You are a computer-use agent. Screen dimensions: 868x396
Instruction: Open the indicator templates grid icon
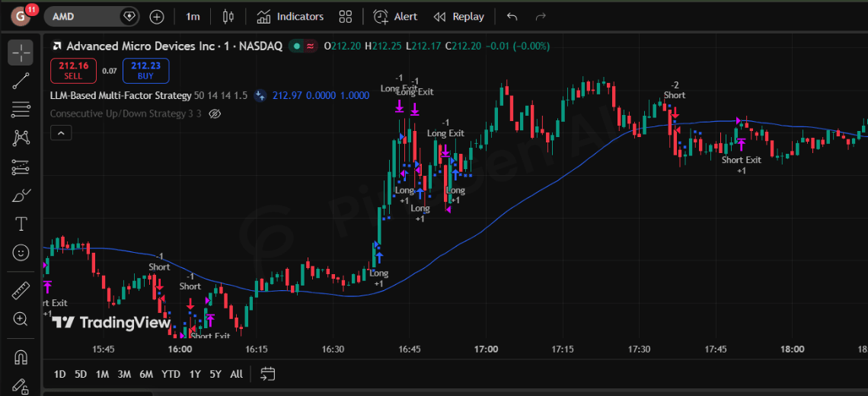coord(346,17)
